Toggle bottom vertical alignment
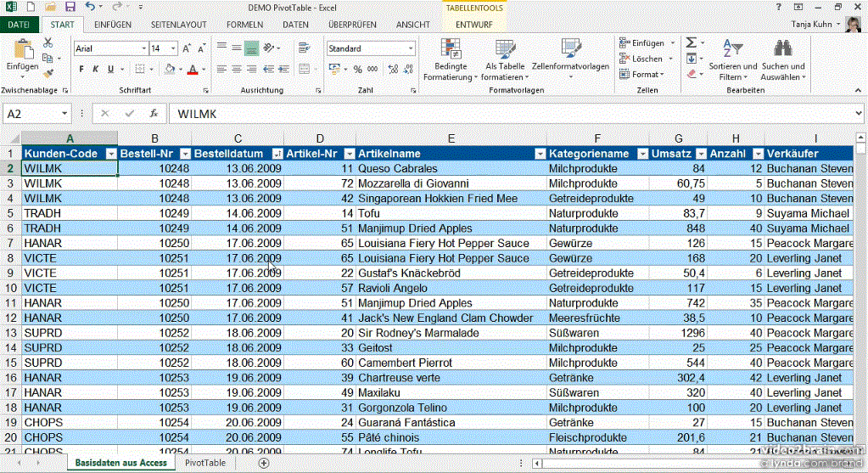This screenshot has height=473, width=868. click(251, 48)
